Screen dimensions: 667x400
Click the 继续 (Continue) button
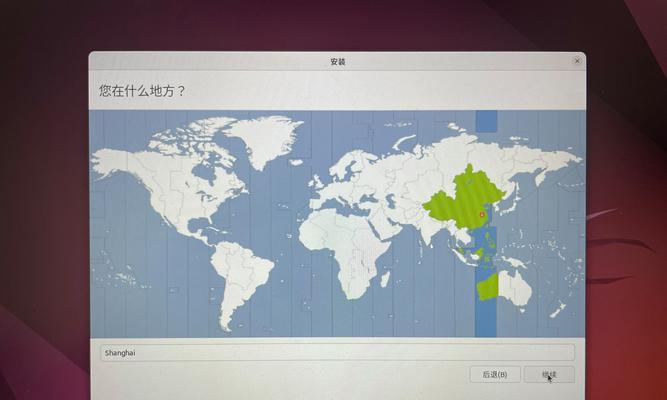click(549, 374)
